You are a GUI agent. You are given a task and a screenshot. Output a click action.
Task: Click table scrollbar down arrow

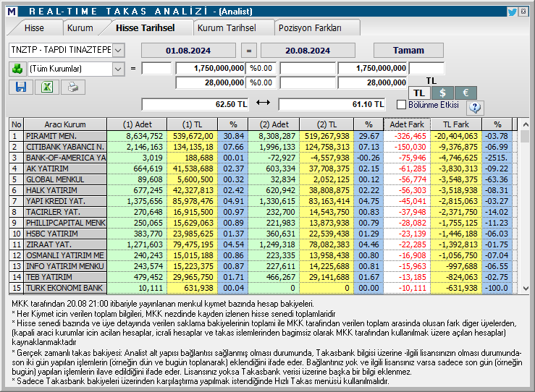526,289
